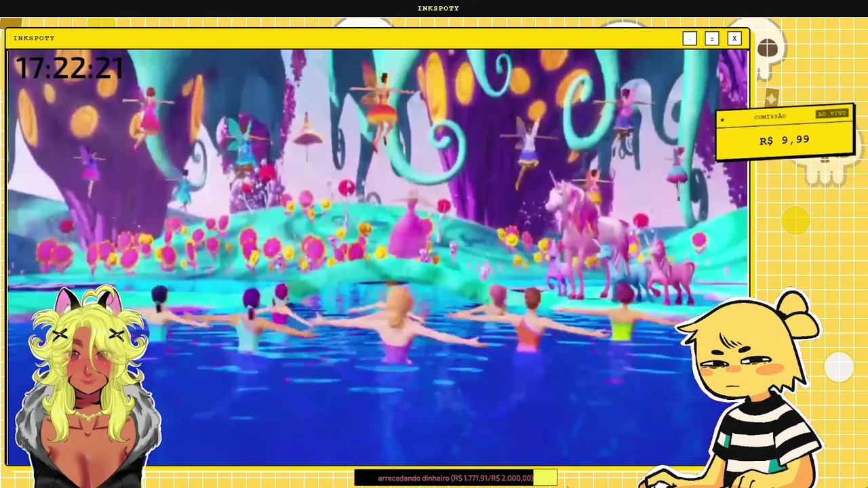868x488 pixels.
Task: Click the COMISSÃO label on yellow card
Action: (770, 117)
